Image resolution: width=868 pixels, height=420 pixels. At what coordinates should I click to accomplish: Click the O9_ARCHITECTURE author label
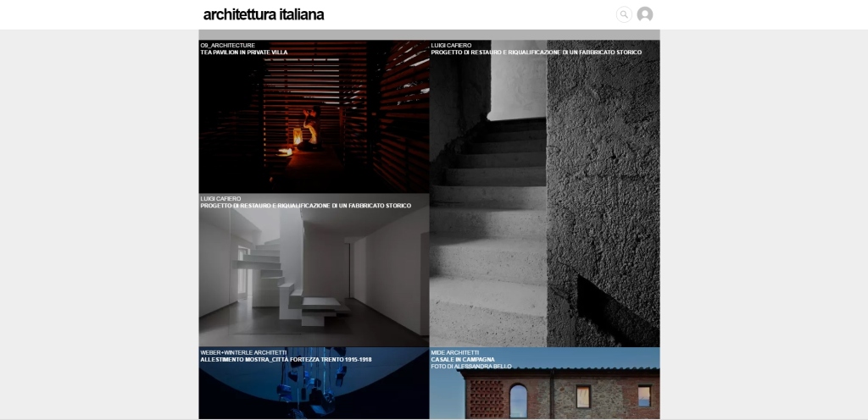(227, 45)
